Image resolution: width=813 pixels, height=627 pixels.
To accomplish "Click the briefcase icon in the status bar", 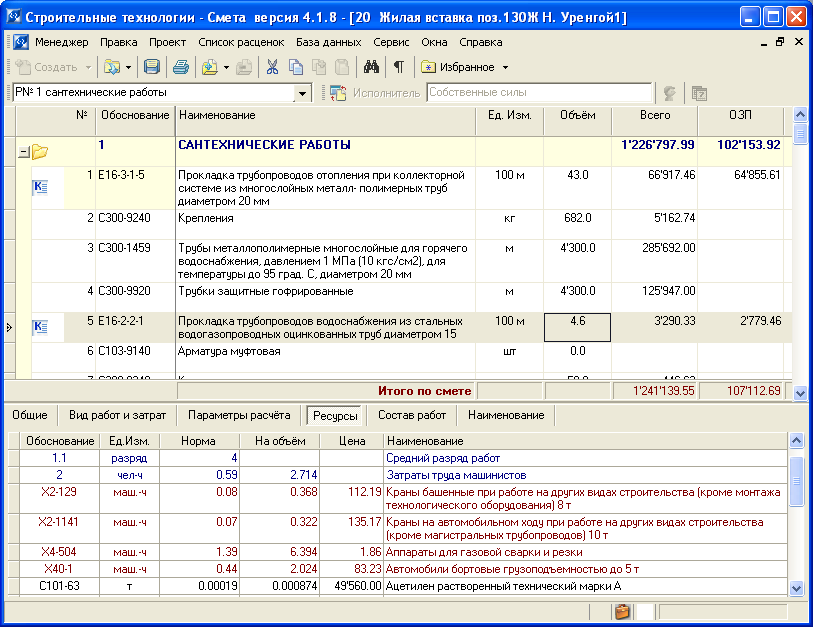I will point(622,612).
